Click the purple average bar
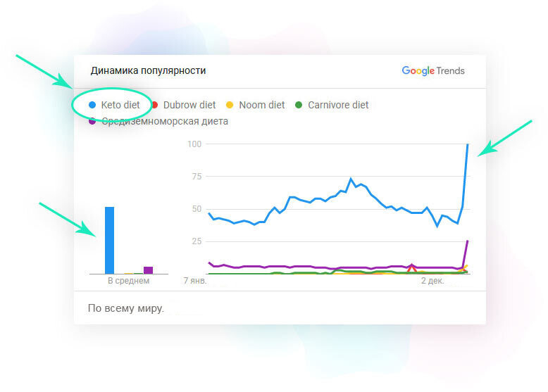 pos(148,270)
